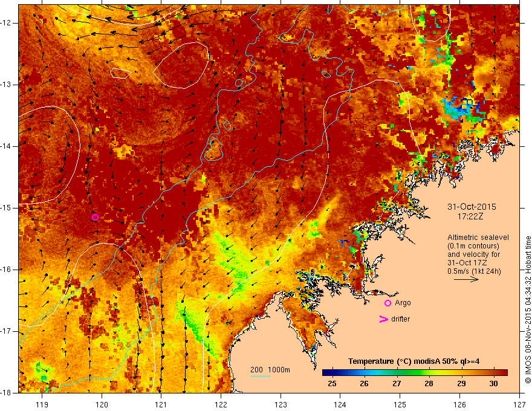
Task: Click latitude axis label -14
Action: pyautogui.click(x=7, y=146)
